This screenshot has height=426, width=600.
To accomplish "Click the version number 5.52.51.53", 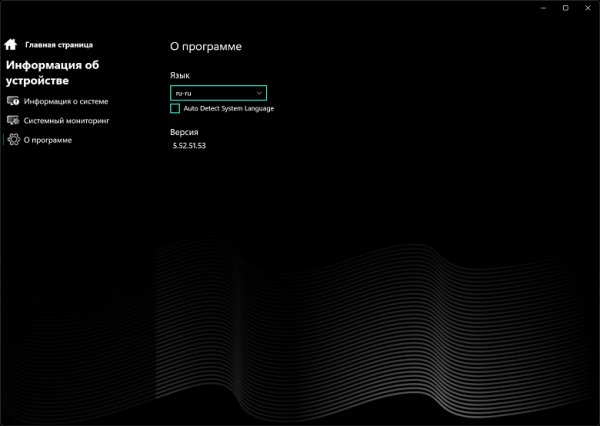I will tap(189, 146).
